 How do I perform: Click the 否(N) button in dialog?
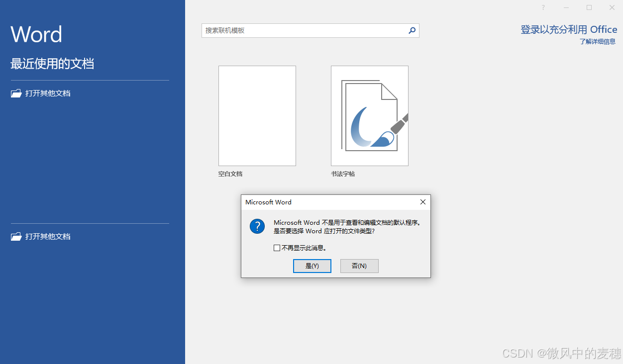[359, 266]
